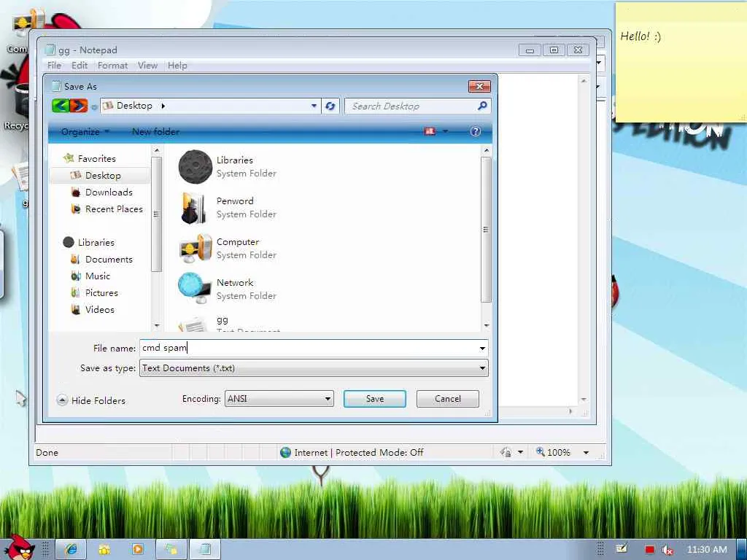Open the Notepad View menu
Viewport: 747px width, 560px height.
coord(147,65)
